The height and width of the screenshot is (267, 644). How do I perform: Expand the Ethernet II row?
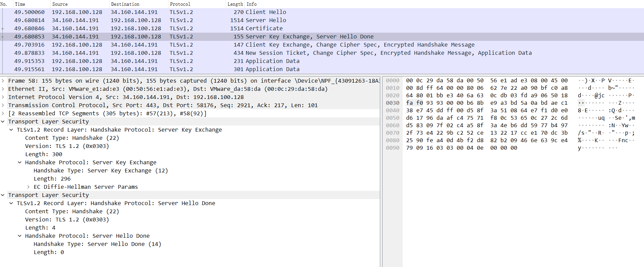[x=3, y=89]
